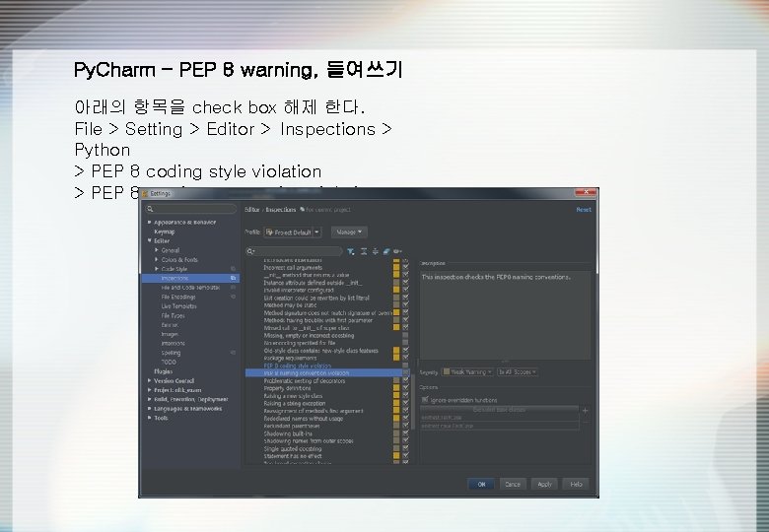Enable 'Missing, empty or incorrect docstring' checkbox
769x532 pixels.
405,336
